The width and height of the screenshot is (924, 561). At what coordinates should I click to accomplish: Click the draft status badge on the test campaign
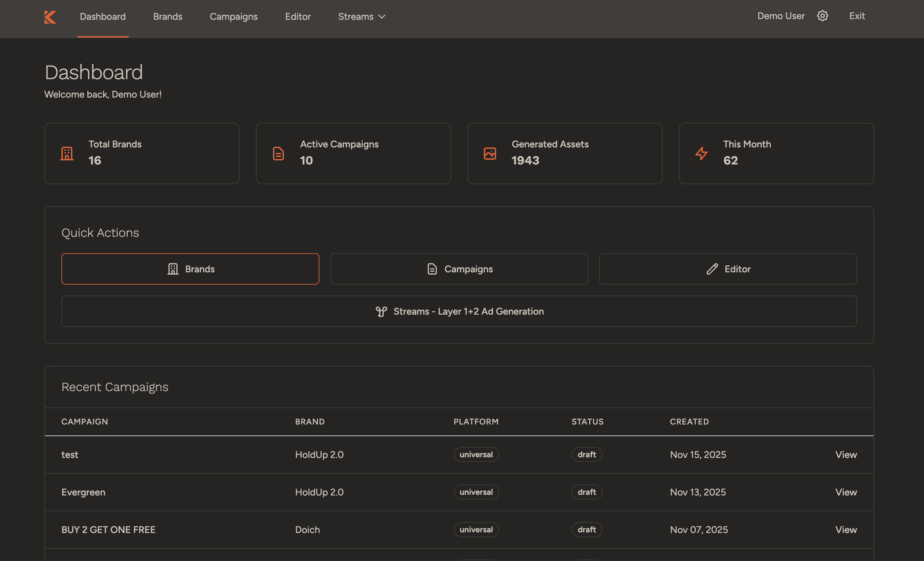tap(587, 455)
